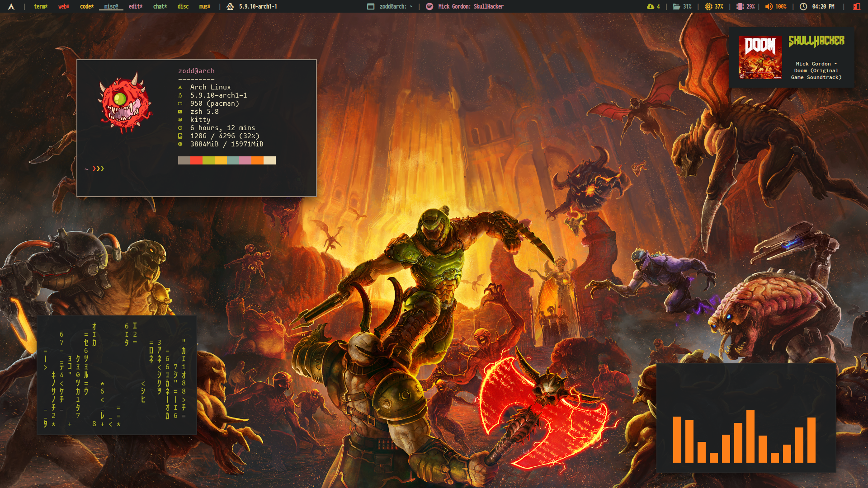Switch to the web workspace
Image resolution: width=868 pixels, height=488 pixels.
pos(64,6)
